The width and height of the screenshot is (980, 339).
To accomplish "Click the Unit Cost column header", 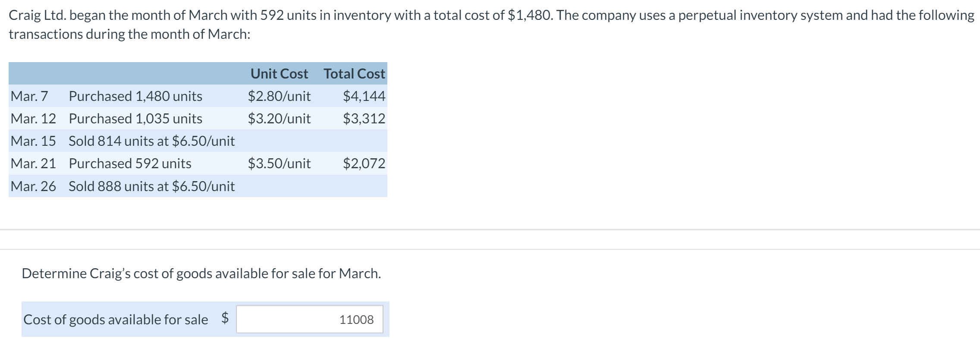I will coord(279,74).
